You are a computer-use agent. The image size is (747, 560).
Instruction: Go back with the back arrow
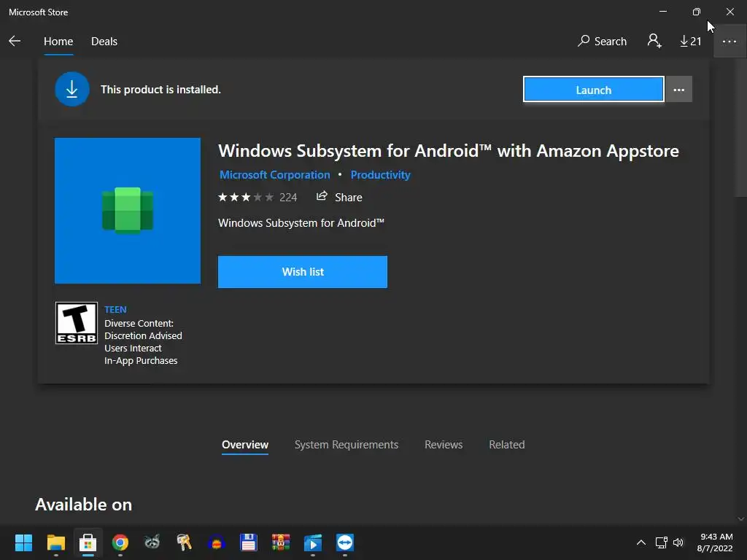(x=15, y=41)
